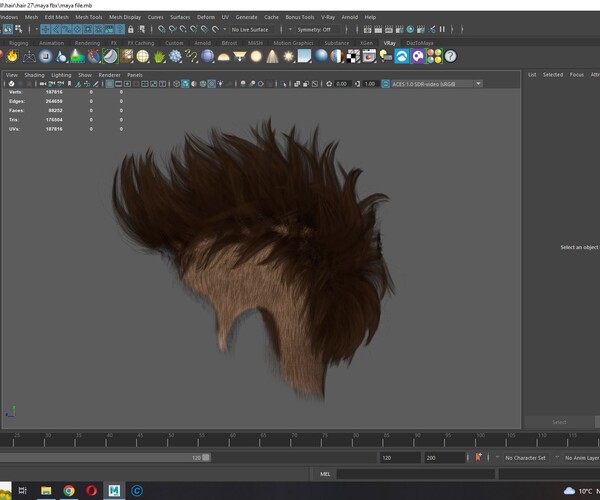Toggle view transform ACES color management icon
The image size is (600, 500).
coord(386,84)
